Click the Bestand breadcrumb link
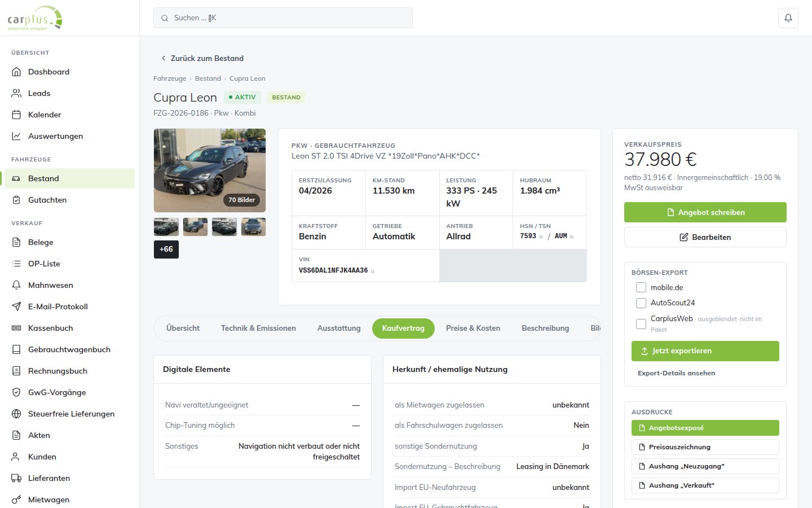Screen dimensions: 812x508 [208, 78]
